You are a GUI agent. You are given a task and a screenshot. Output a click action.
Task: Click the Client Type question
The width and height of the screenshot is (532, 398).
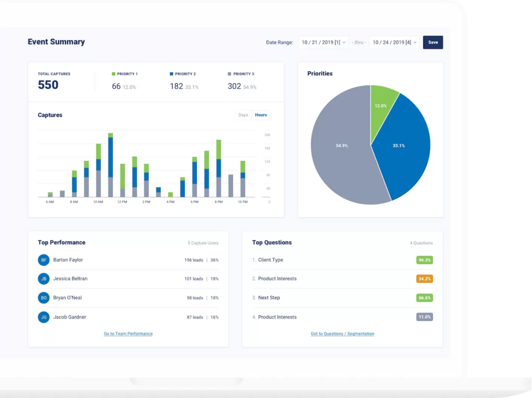[x=270, y=260]
